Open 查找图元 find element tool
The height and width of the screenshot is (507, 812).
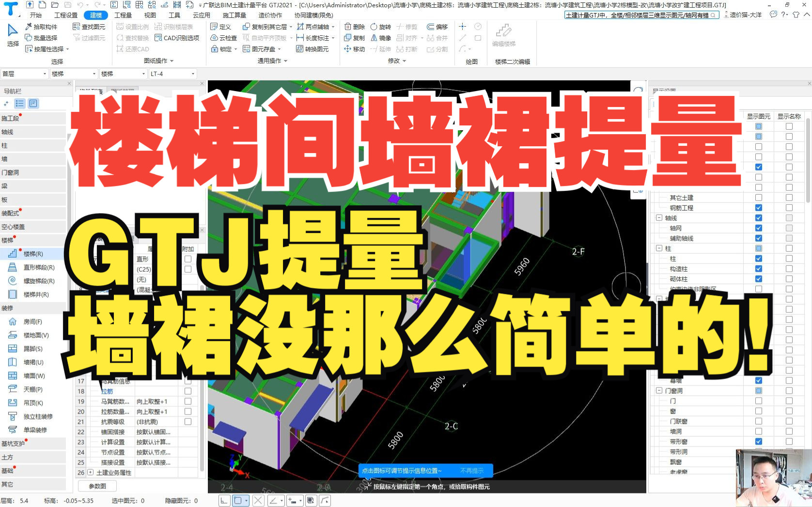click(89, 27)
